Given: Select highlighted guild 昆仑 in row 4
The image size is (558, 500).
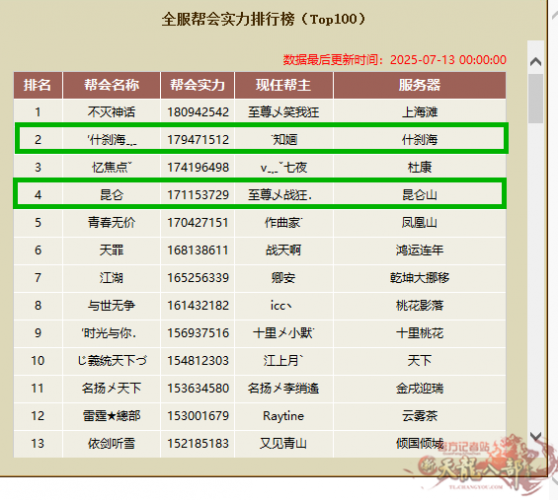Looking at the screenshot, I should pyautogui.click(x=112, y=195).
